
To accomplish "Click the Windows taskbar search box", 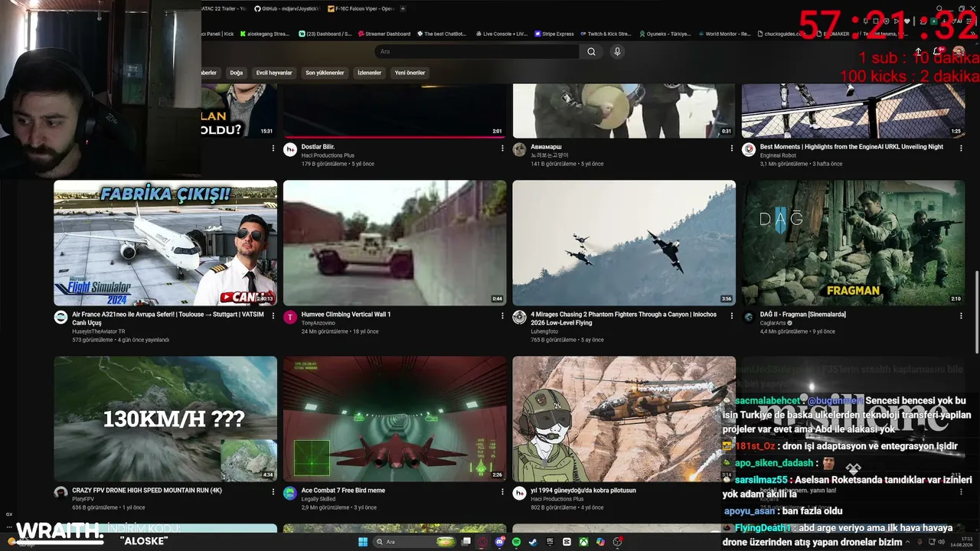I will (x=413, y=542).
